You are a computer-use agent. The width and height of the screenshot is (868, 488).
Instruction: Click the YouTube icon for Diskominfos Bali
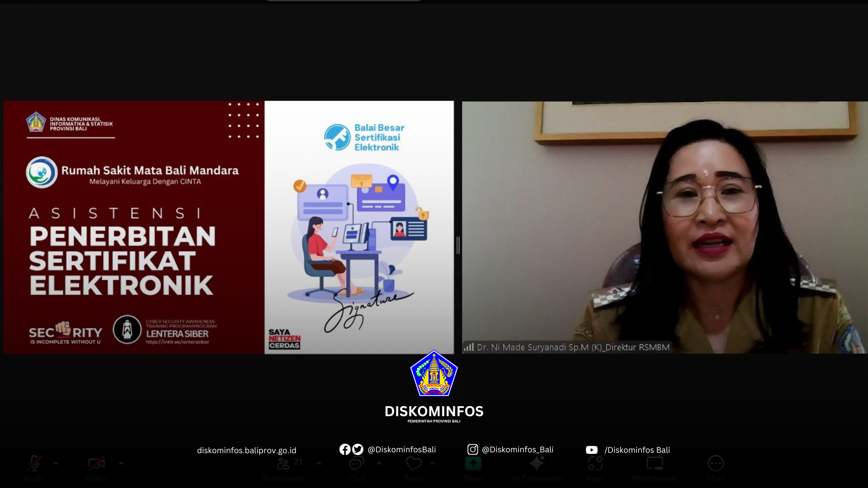[x=591, y=450]
